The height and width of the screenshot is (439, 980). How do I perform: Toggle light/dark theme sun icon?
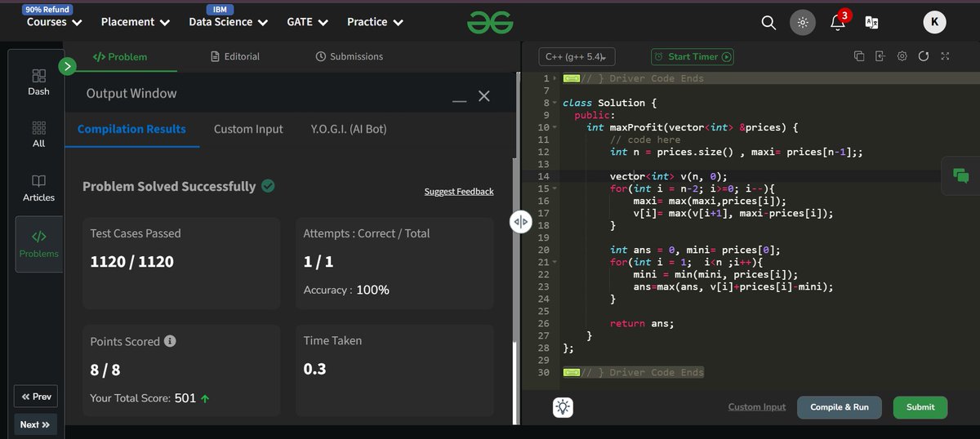click(803, 23)
